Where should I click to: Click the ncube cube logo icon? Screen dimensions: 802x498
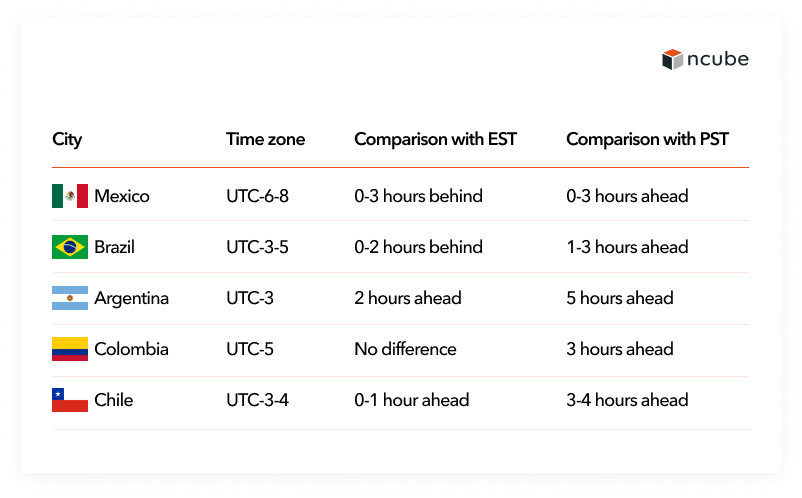[672, 59]
